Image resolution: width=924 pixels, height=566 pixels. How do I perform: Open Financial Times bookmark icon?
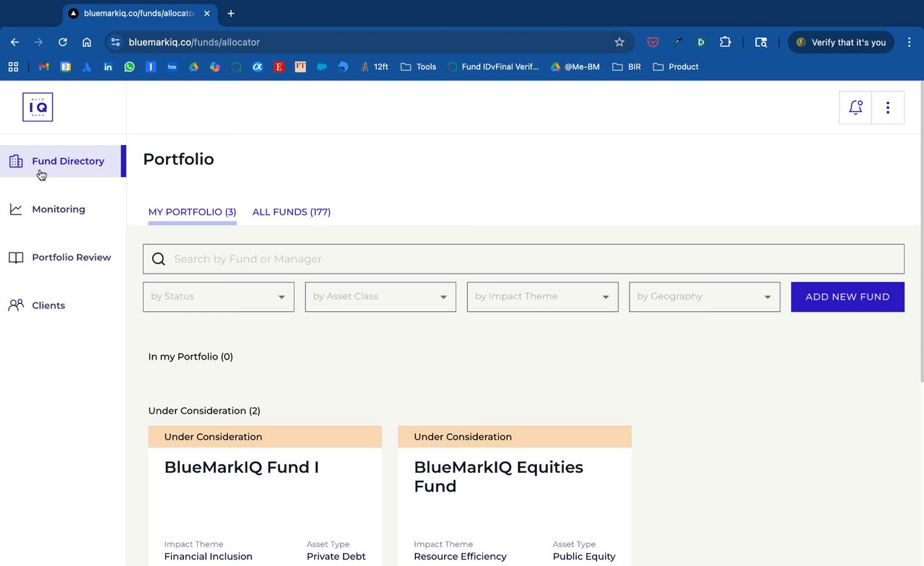[x=300, y=66]
